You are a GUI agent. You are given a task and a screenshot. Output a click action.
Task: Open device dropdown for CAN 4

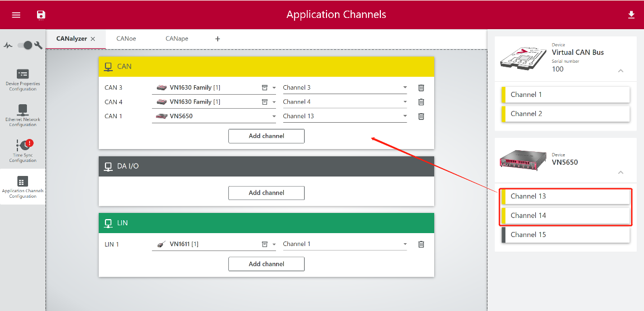pos(274,102)
